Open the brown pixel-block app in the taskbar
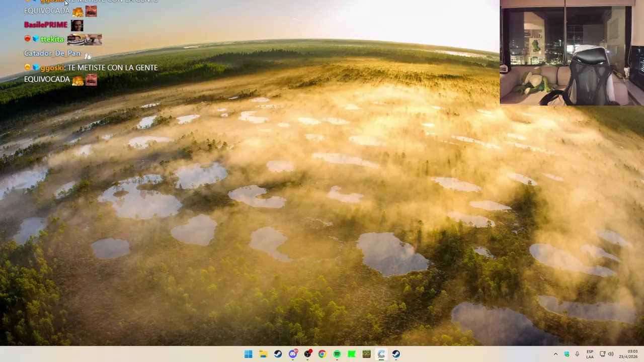The width and height of the screenshot is (644, 362). click(367, 354)
